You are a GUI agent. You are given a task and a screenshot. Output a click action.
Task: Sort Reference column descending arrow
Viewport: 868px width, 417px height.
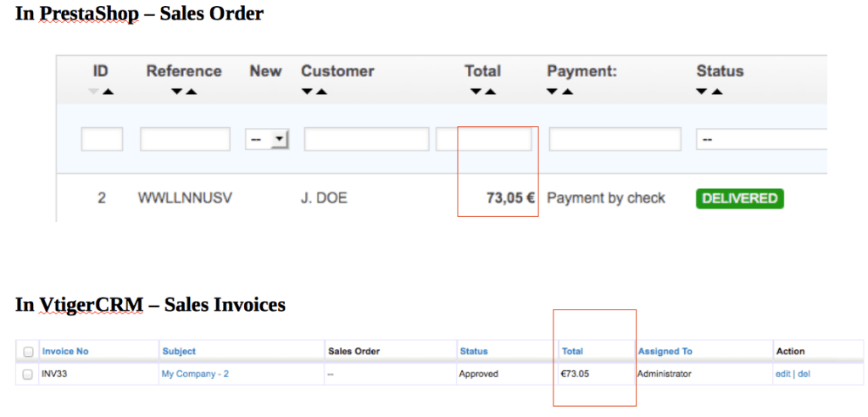(177, 92)
